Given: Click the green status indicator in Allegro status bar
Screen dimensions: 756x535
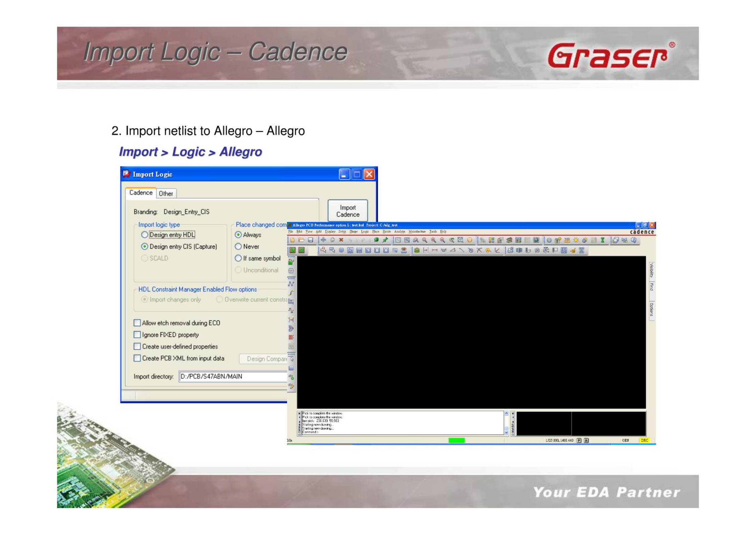Looking at the screenshot, I should point(457,440).
